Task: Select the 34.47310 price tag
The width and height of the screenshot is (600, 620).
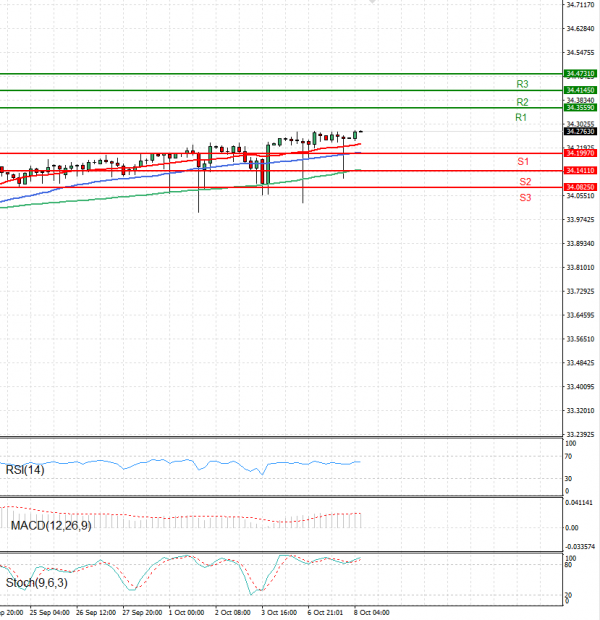Action: tap(580, 74)
